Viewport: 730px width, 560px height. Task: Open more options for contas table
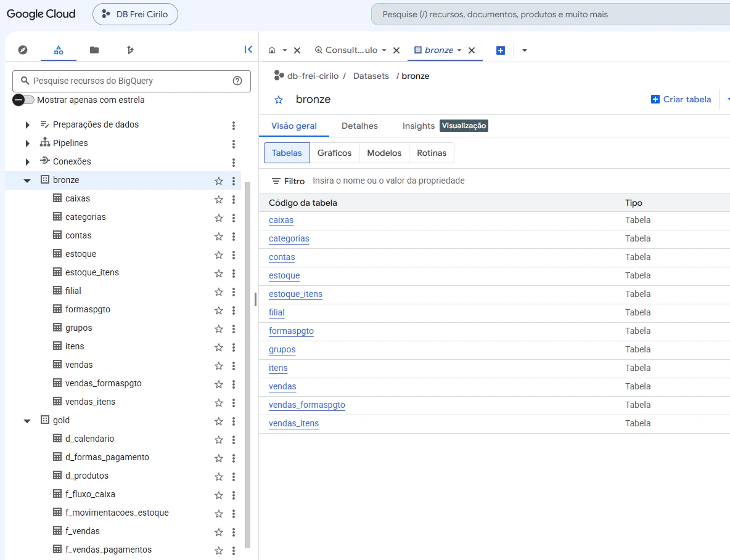click(x=234, y=237)
